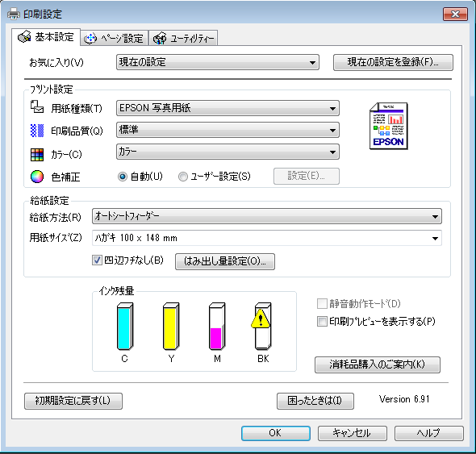
Task: Click the 印刷品質 blue quality icon
Action: [37, 131]
